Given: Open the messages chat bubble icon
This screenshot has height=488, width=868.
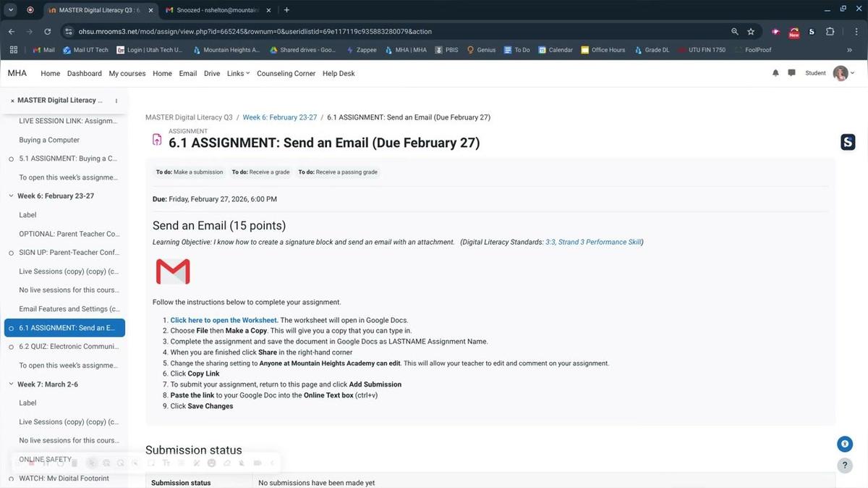Looking at the screenshot, I should [791, 72].
